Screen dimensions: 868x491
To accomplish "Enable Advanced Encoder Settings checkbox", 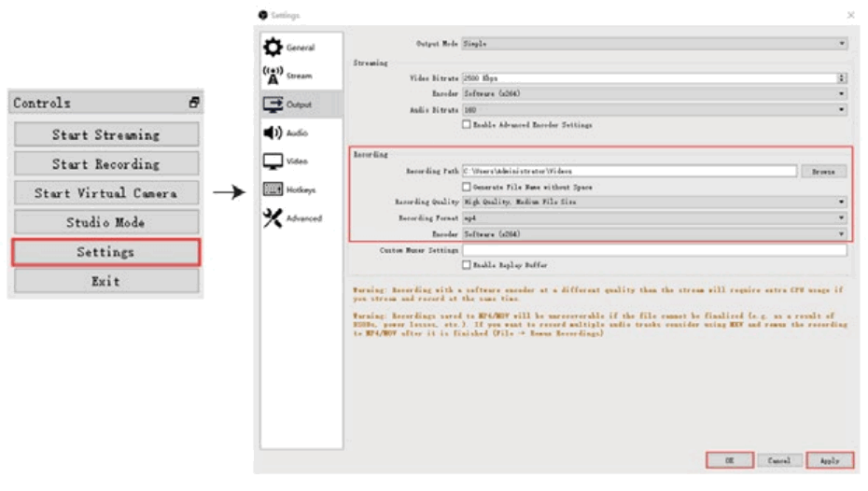I will [466, 124].
